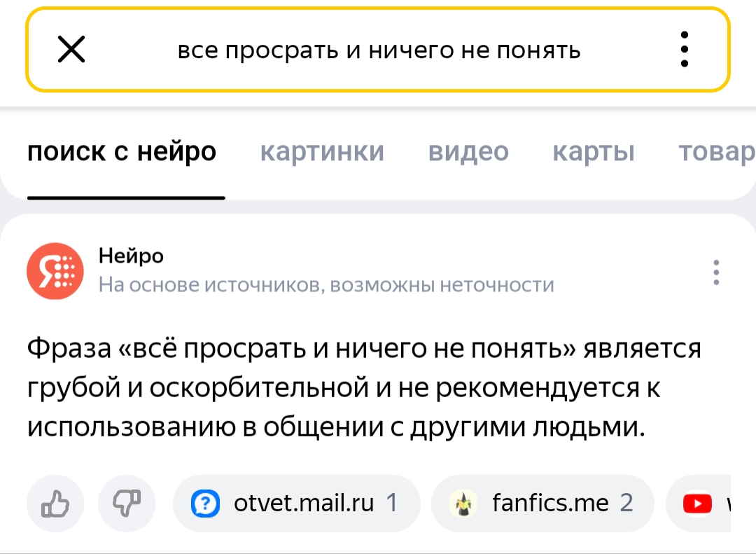Open the otvet.mail.ru source link
756x554 pixels.
pos(297,504)
